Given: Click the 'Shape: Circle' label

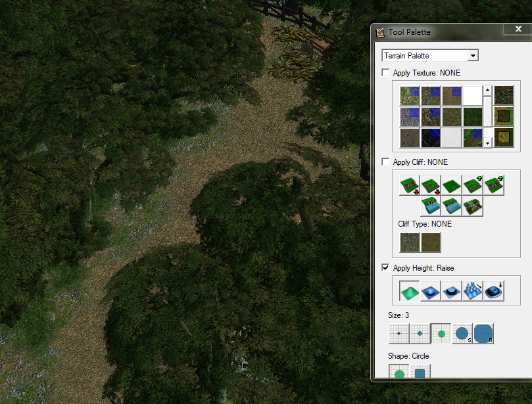Looking at the screenshot, I should click(408, 356).
